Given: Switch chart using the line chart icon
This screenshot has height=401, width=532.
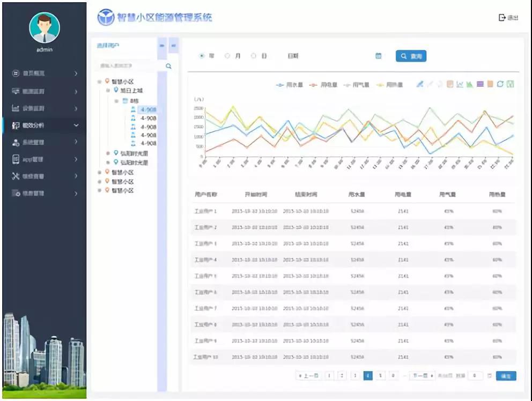Looking at the screenshot, I should click(460, 84).
